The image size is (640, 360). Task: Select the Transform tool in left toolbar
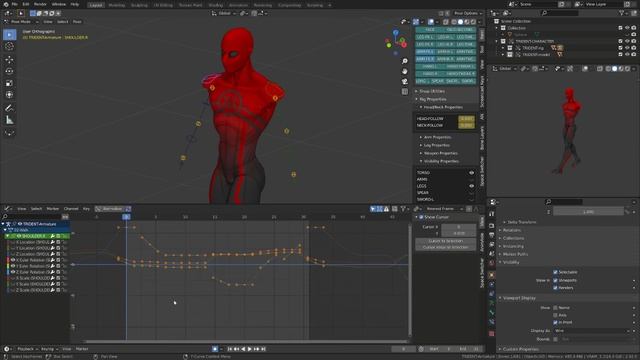tap(9, 95)
